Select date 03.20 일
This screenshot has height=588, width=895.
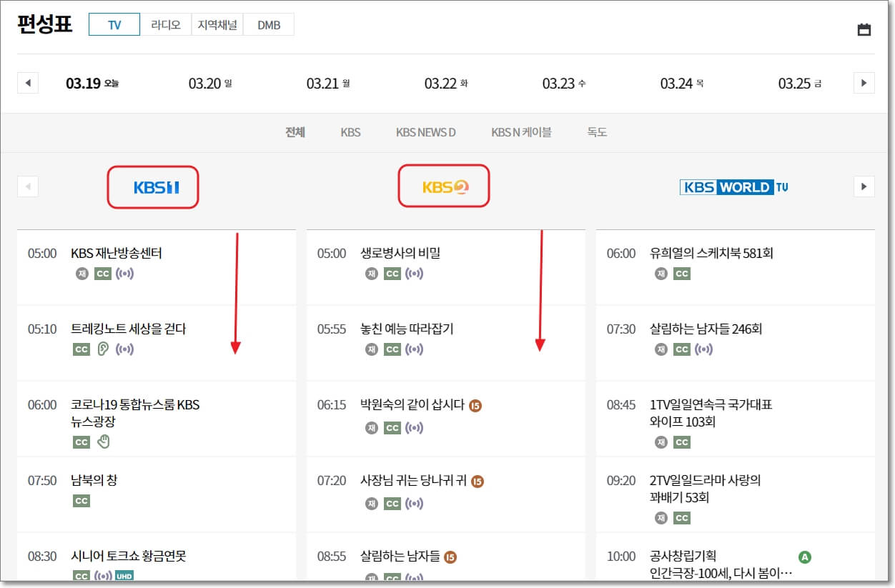210,84
